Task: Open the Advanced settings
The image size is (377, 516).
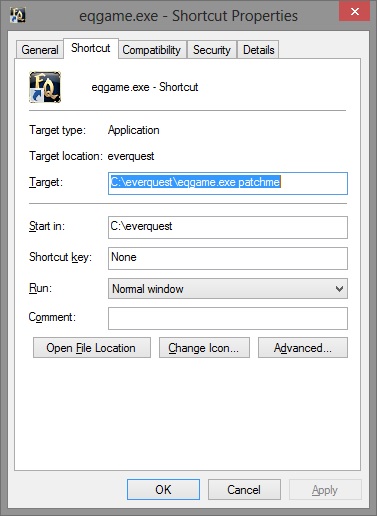Action: 303,348
